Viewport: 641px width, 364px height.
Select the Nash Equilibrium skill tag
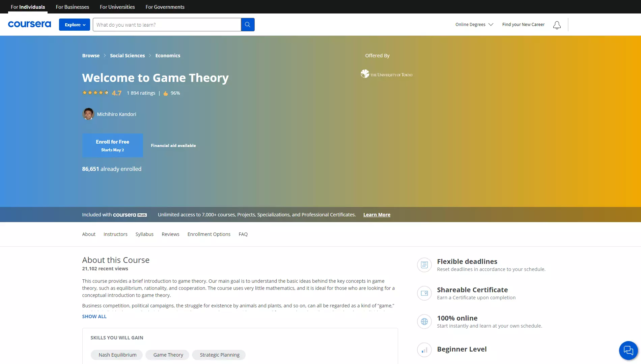[x=117, y=355]
